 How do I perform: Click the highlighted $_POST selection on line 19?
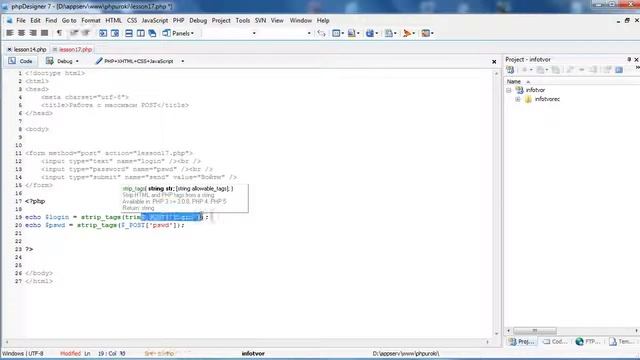171,217
